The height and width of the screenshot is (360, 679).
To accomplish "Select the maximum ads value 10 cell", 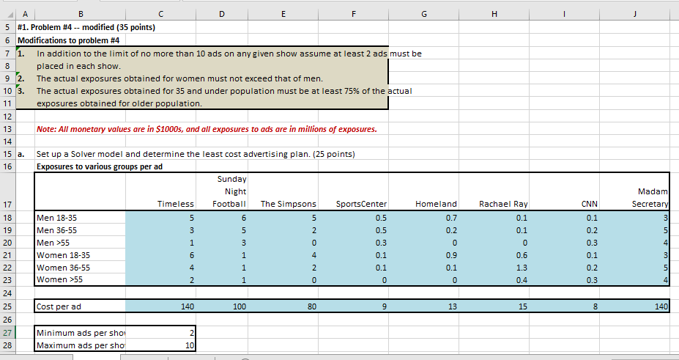I will click(x=161, y=346).
